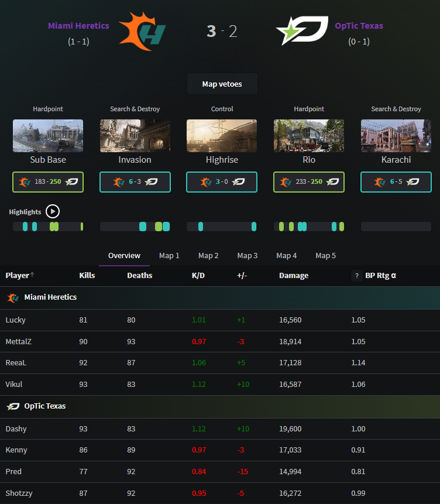Select the Highrise map thumbnail
Viewport: 440px width, 504px height.
pyautogui.click(x=222, y=136)
